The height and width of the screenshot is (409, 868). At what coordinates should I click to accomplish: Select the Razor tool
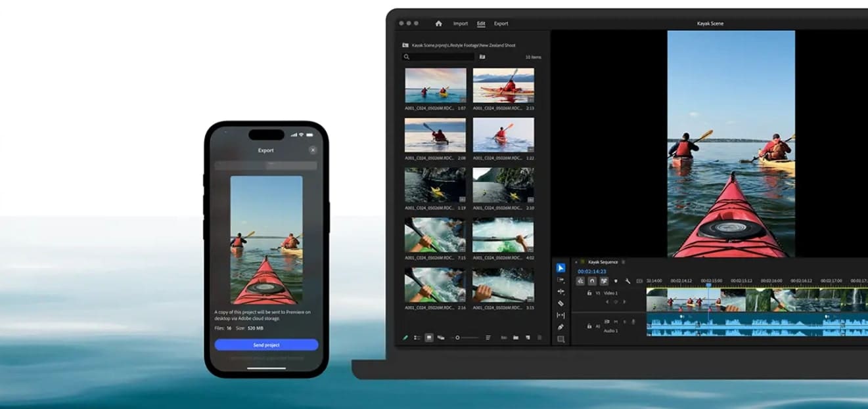pyautogui.click(x=561, y=303)
